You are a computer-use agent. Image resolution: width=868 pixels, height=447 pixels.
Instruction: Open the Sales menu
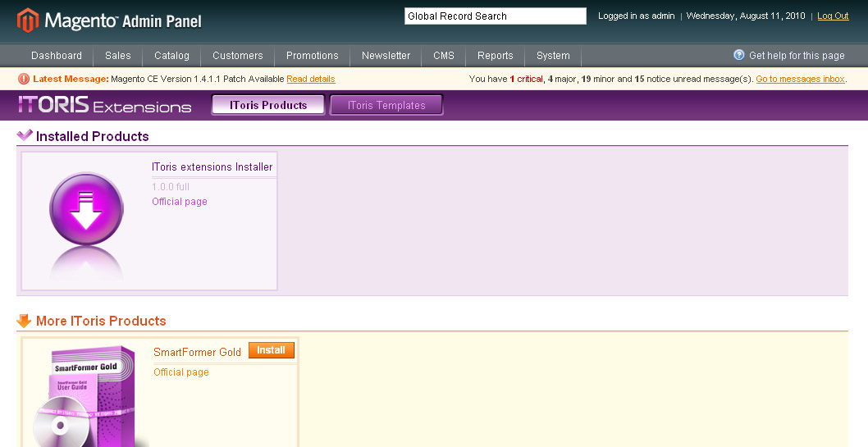pos(118,55)
